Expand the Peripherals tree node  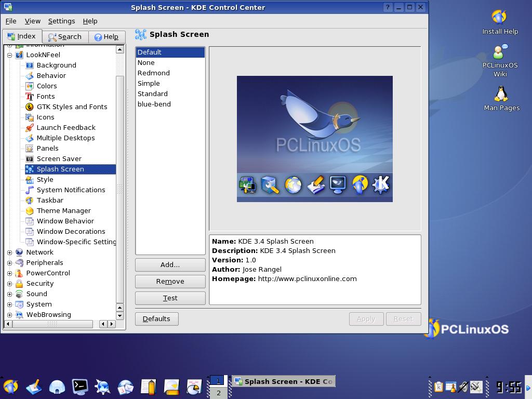click(x=9, y=263)
